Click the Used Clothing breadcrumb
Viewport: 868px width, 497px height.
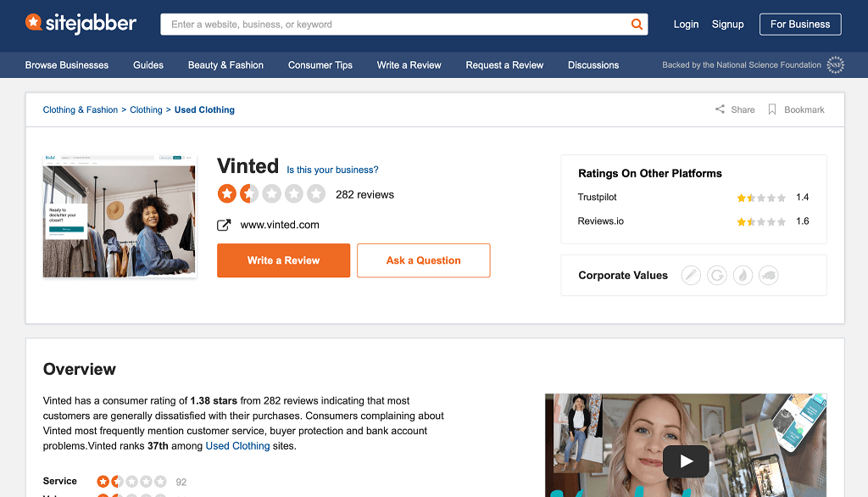click(204, 109)
